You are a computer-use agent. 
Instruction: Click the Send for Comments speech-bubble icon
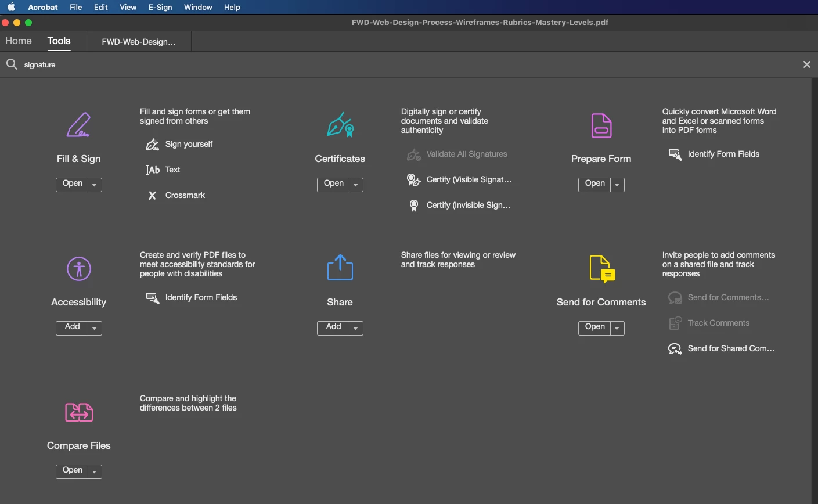(x=675, y=298)
